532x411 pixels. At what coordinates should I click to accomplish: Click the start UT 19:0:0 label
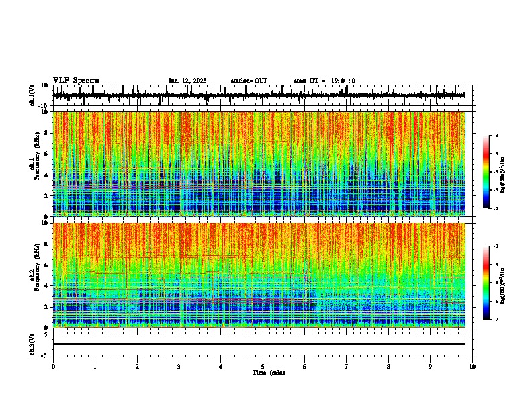coord(324,81)
